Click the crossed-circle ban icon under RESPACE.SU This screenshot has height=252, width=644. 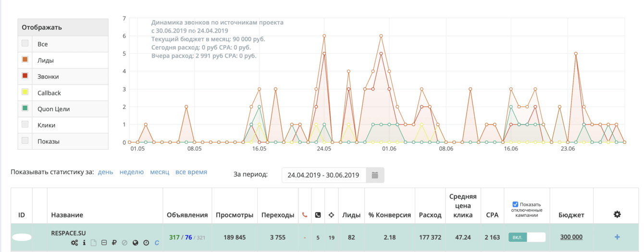click(x=124, y=243)
